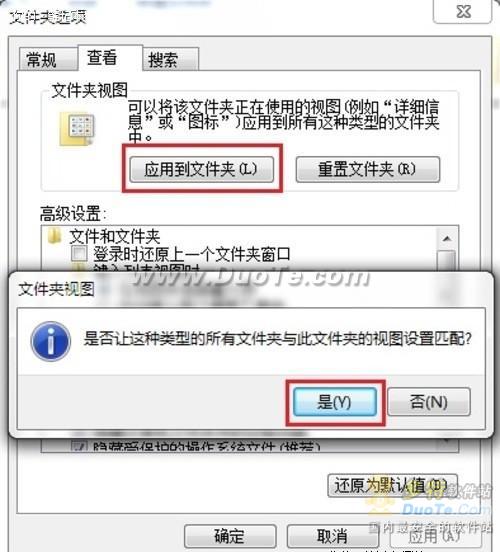Click the advanced settings scrollbar thumb
This screenshot has height=552, width=500.
[x=447, y=261]
